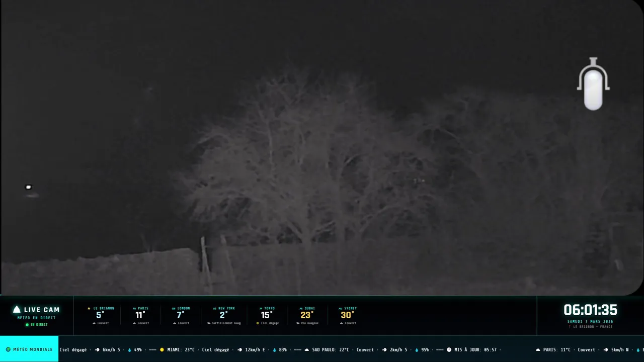Viewport: 644px width, 362px height.
Task: Click the LIVE CAM mountain logo icon
Action: pos(17,310)
